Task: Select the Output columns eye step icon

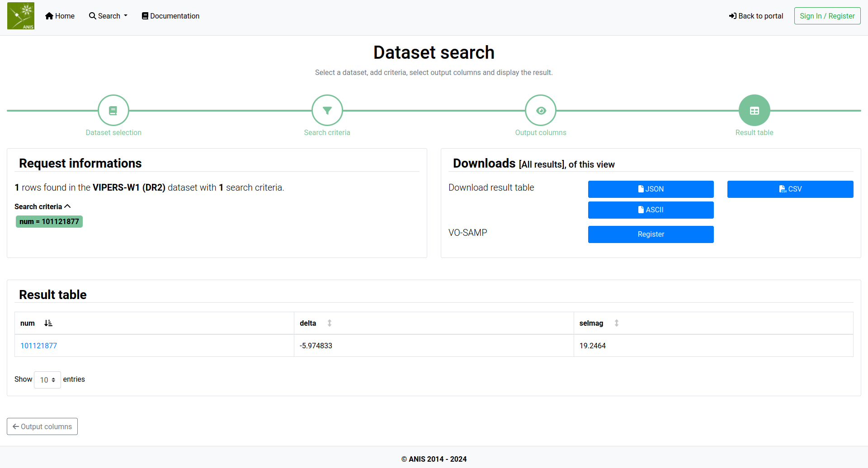Action: 541,110
